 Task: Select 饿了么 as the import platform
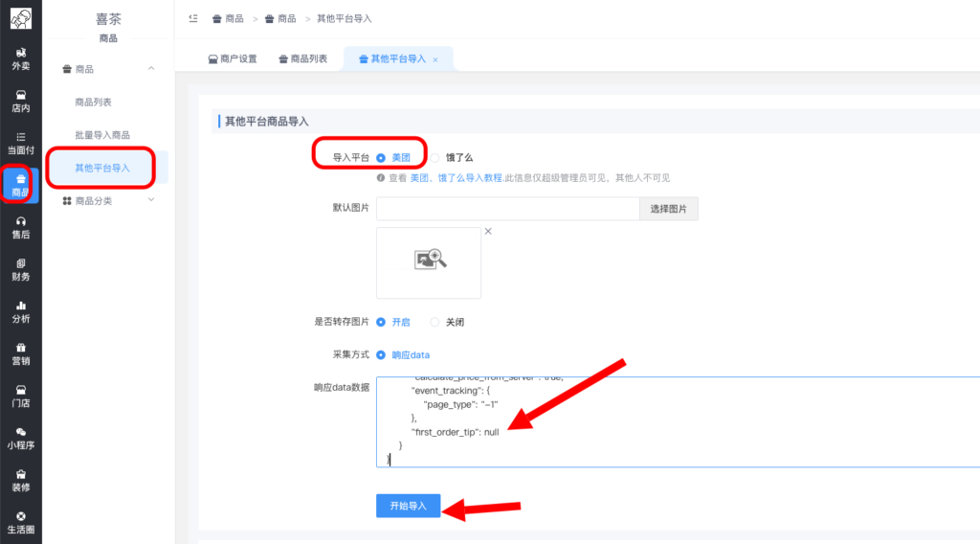coord(435,157)
